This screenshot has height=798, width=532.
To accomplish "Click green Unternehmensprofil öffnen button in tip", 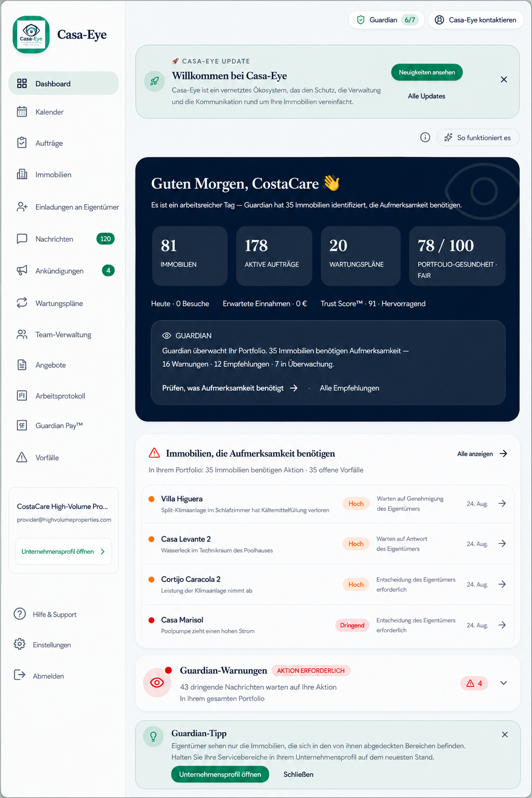I will tap(220, 774).
